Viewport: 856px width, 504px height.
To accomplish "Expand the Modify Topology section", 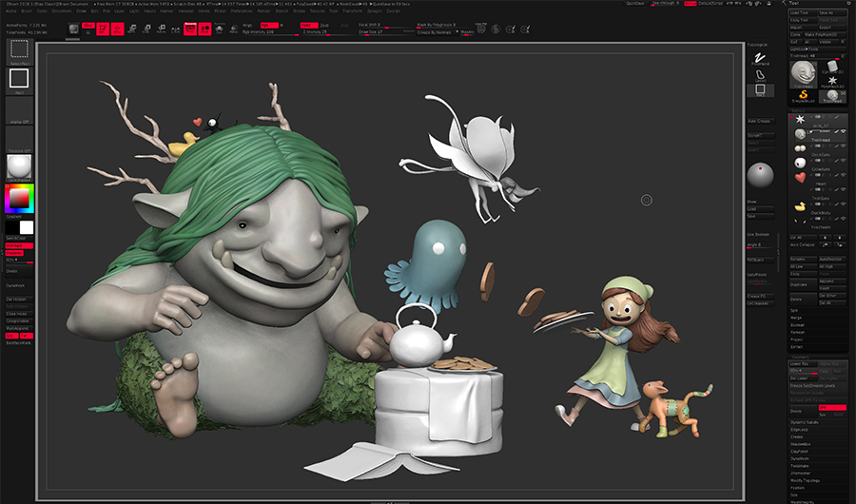I will [806, 480].
